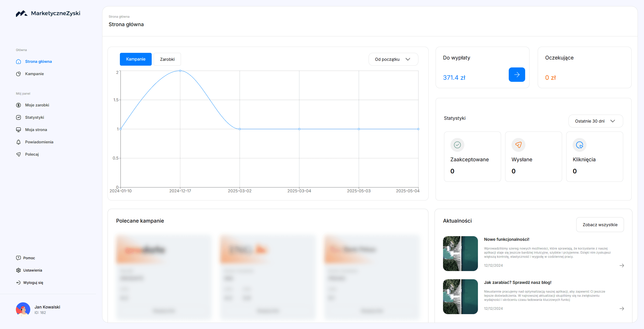Click the dollar icon for Moje zarobki
Image resolution: width=644 pixels, height=329 pixels.
point(18,105)
